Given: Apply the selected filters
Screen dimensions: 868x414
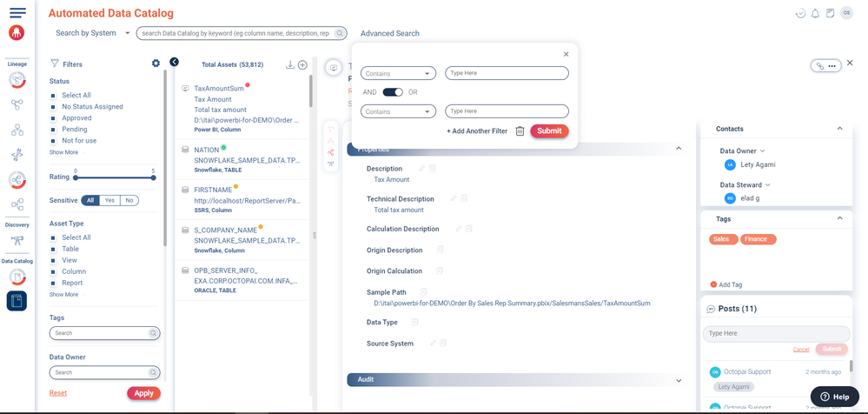Looking at the screenshot, I should pos(144,393).
